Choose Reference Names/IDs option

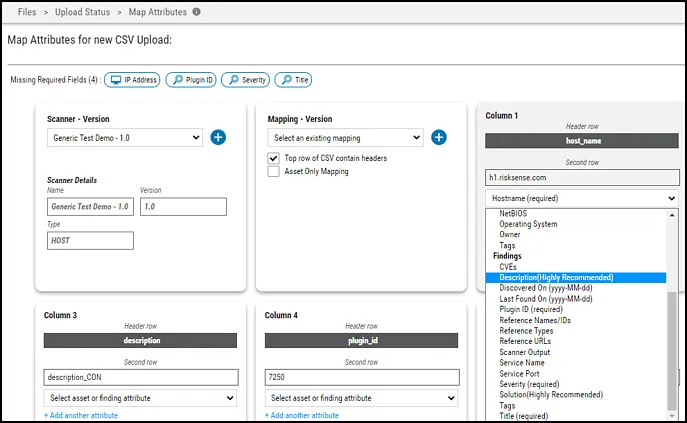tap(535, 320)
